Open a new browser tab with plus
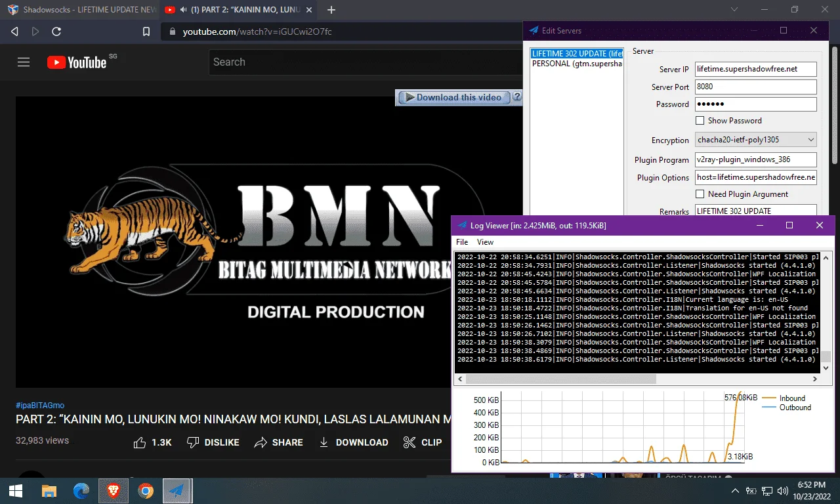Screen dimensions: 840x504 (331, 10)
